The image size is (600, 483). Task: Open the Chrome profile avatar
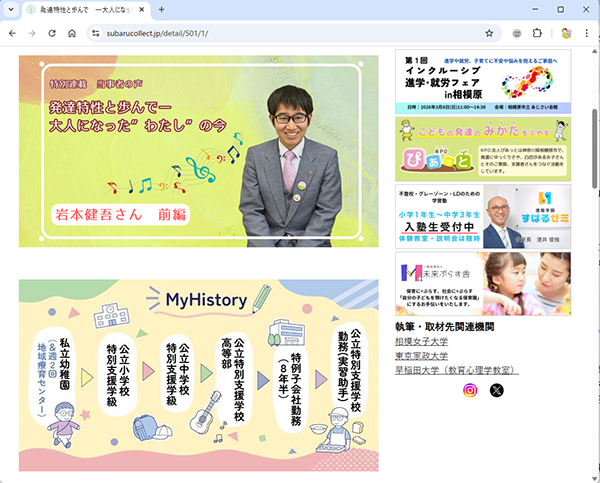(566, 33)
